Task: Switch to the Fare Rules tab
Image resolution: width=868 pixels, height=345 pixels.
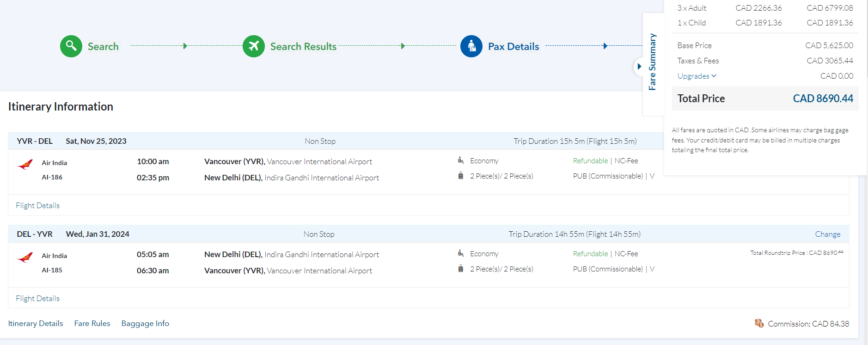Action: [92, 323]
